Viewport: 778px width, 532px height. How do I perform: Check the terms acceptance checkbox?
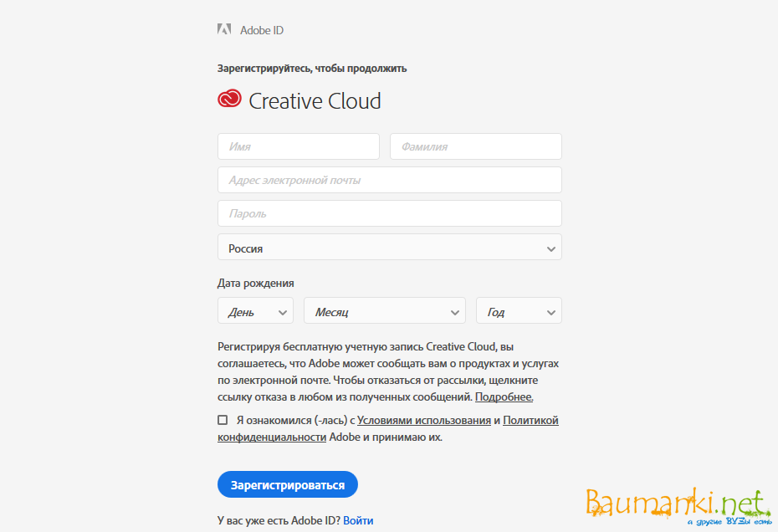point(223,420)
